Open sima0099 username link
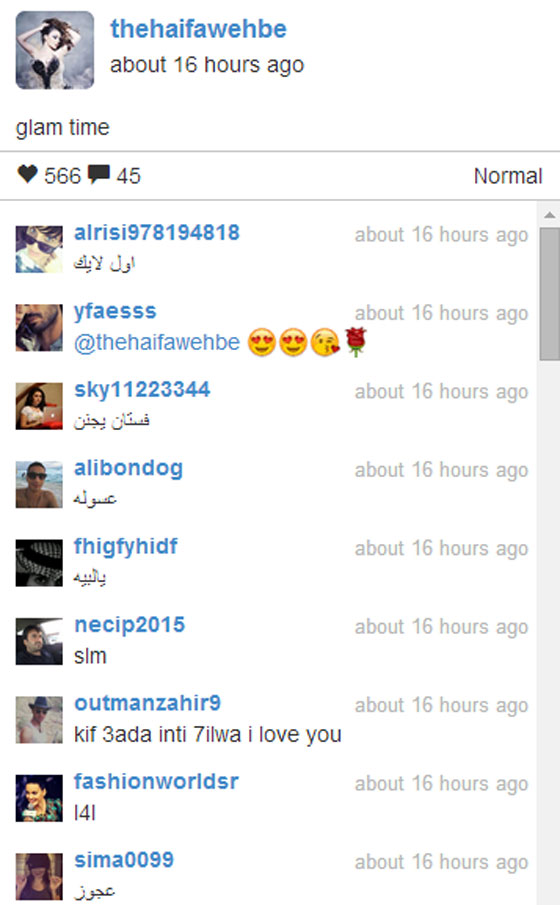Image resolution: width=560 pixels, height=905 pixels. pos(124,861)
